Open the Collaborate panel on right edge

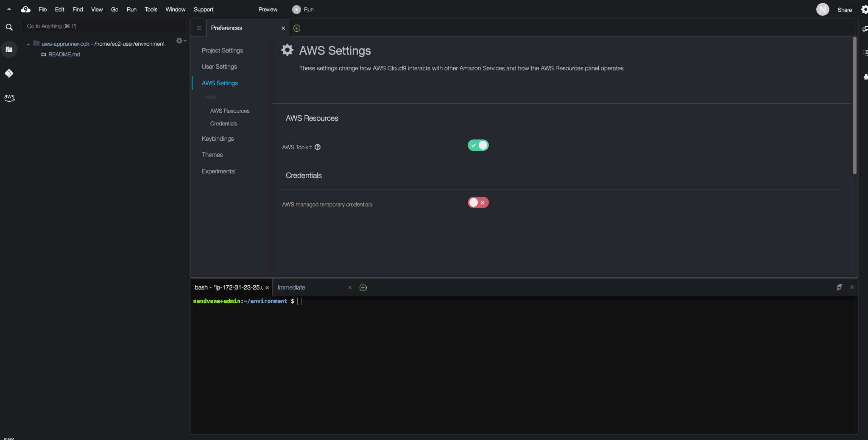[865, 29]
